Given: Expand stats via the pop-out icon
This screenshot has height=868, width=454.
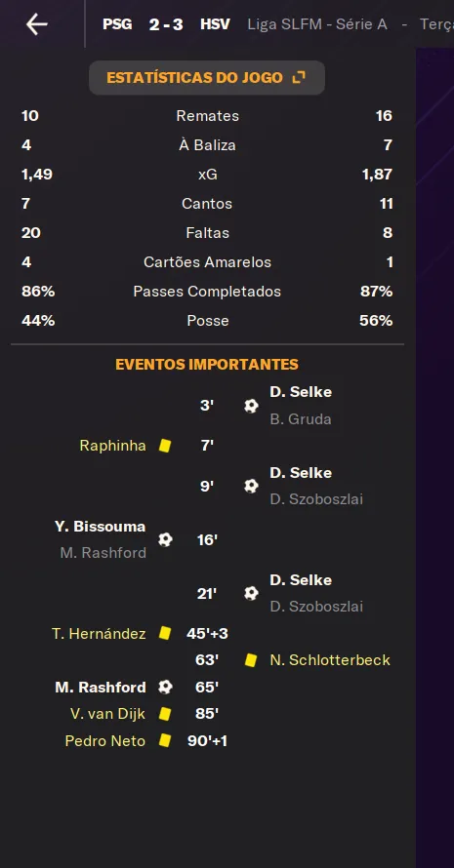Looking at the screenshot, I should tap(298, 77).
